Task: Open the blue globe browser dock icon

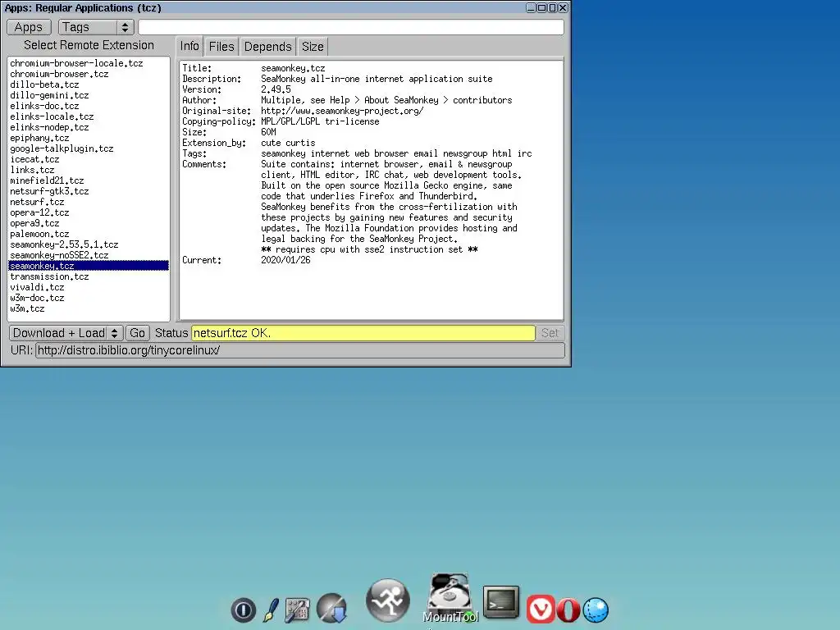Action: tap(596, 610)
